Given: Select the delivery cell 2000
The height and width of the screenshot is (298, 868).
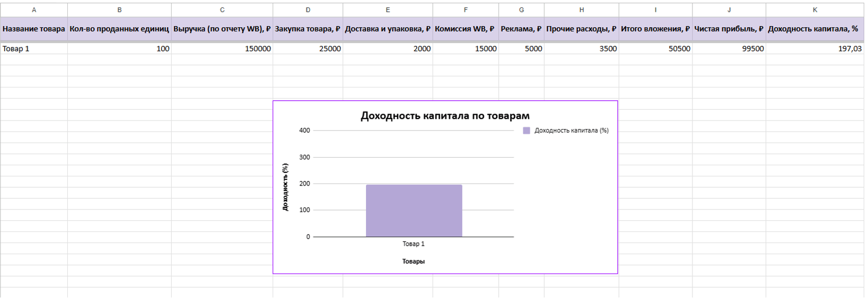Looking at the screenshot, I should pos(388,49).
